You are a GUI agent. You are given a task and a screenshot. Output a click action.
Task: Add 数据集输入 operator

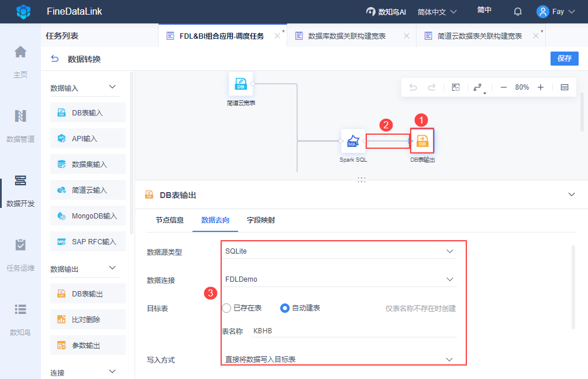click(x=88, y=164)
